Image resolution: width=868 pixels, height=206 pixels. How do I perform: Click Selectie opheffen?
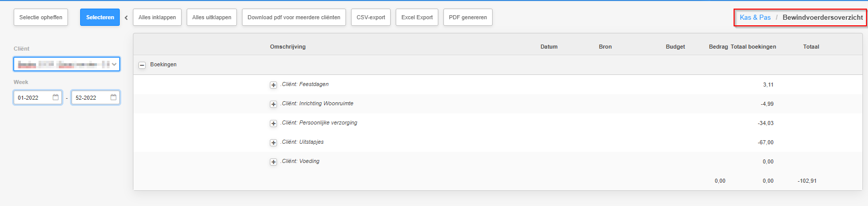(x=41, y=17)
